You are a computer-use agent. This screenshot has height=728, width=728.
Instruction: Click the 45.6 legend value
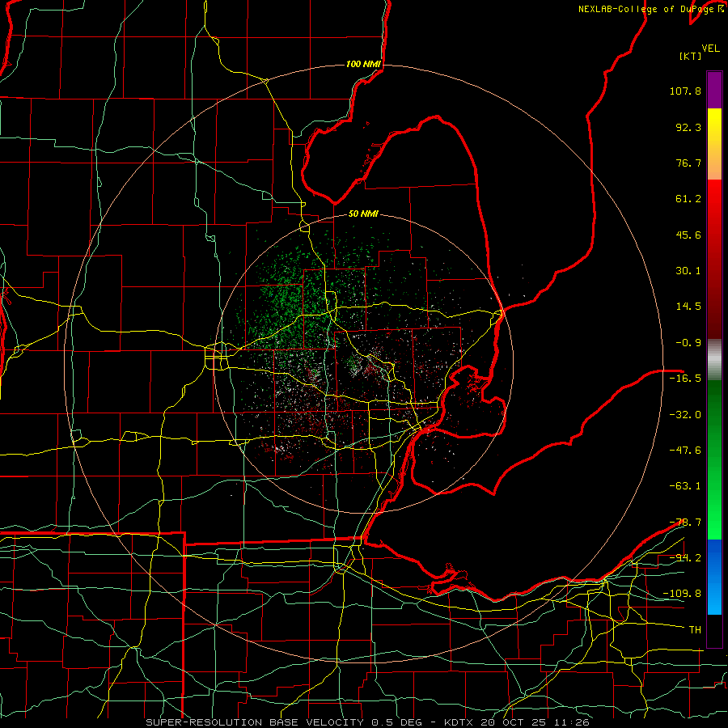(688, 235)
